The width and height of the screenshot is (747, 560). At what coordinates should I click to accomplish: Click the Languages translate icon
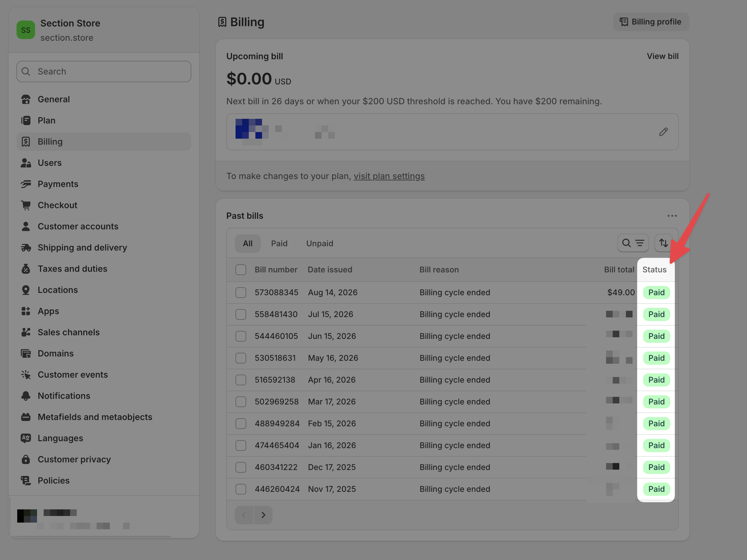pos(26,439)
